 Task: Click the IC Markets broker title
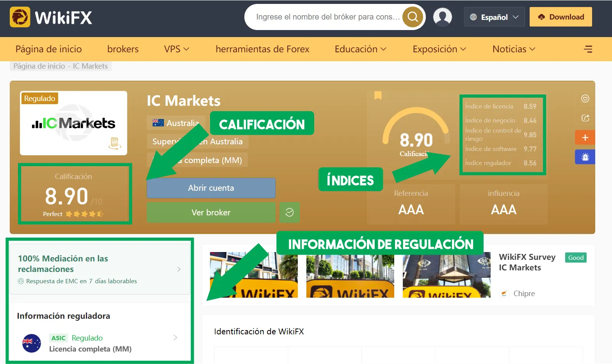click(x=183, y=101)
